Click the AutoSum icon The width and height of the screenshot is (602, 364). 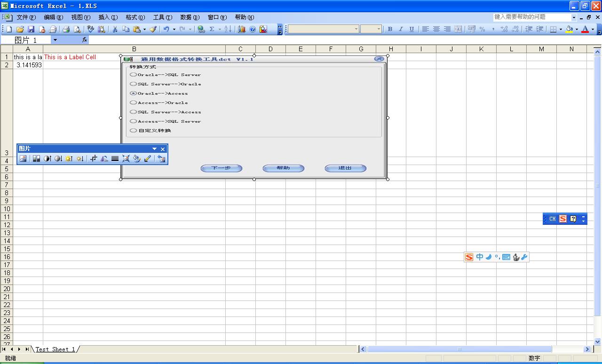coord(212,29)
